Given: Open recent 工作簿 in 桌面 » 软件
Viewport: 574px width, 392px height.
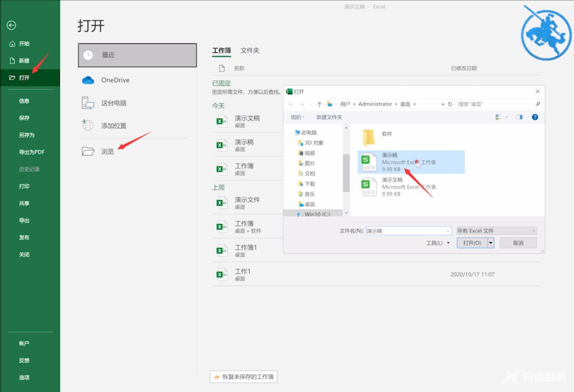Looking at the screenshot, I should click(x=248, y=227).
